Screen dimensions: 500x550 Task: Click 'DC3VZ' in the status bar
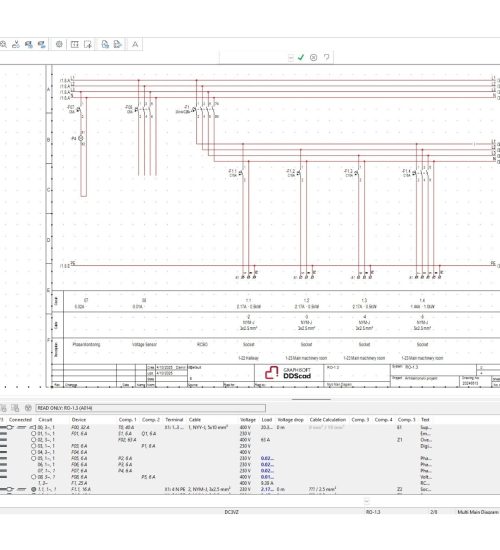tap(232, 512)
